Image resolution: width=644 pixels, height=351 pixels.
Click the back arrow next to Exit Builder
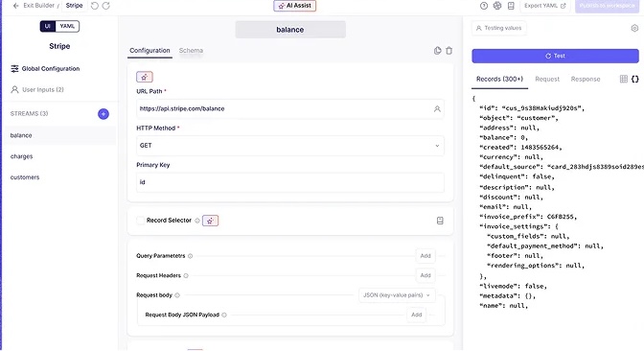coord(15,6)
